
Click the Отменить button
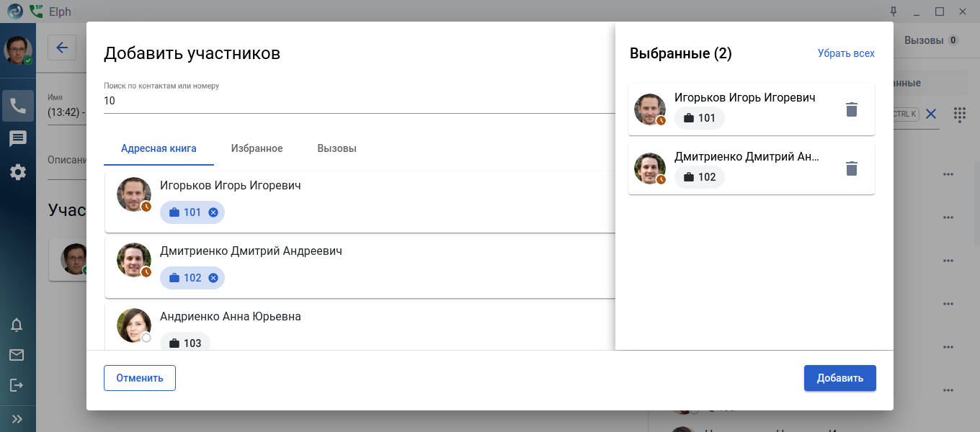point(140,378)
